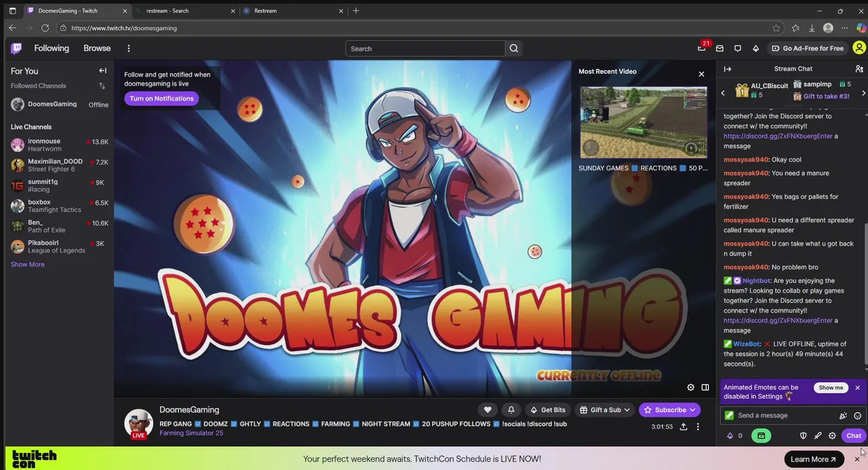868x470 pixels.
Task: Open the emote picker smiley
Action: pos(858,415)
